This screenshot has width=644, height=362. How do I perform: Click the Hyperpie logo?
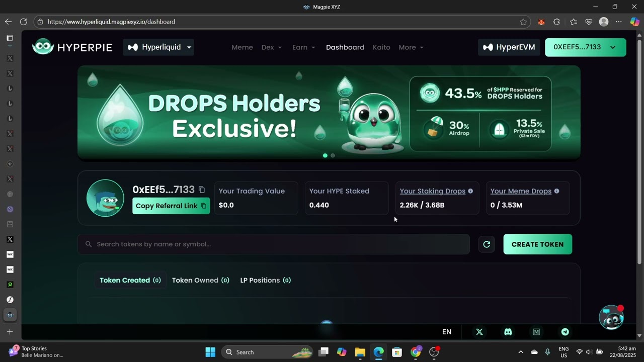coord(72,47)
